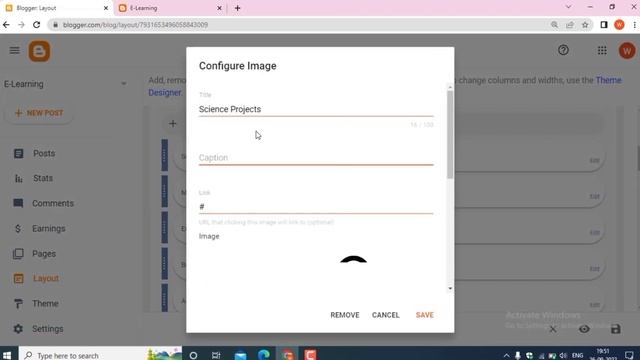Click the dialog scrollbar thumb
Viewport: 640px width, 360px height.
coord(450,135)
